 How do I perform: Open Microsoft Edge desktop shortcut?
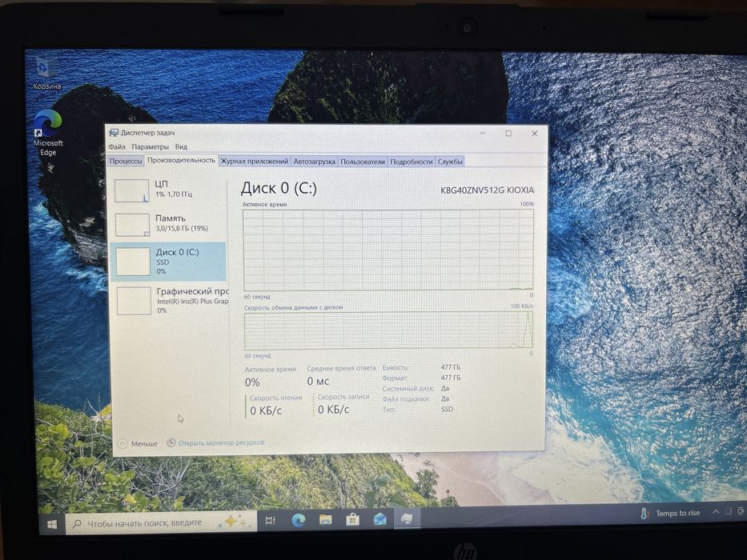pos(48,132)
